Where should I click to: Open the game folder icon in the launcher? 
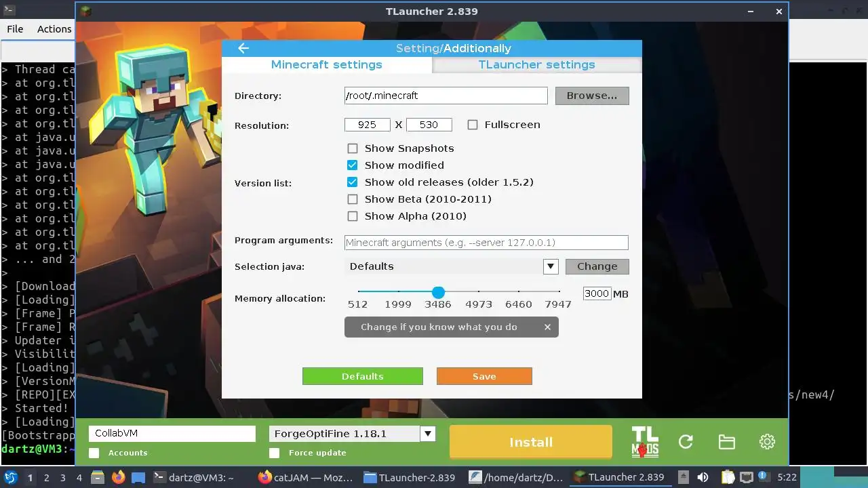point(726,442)
